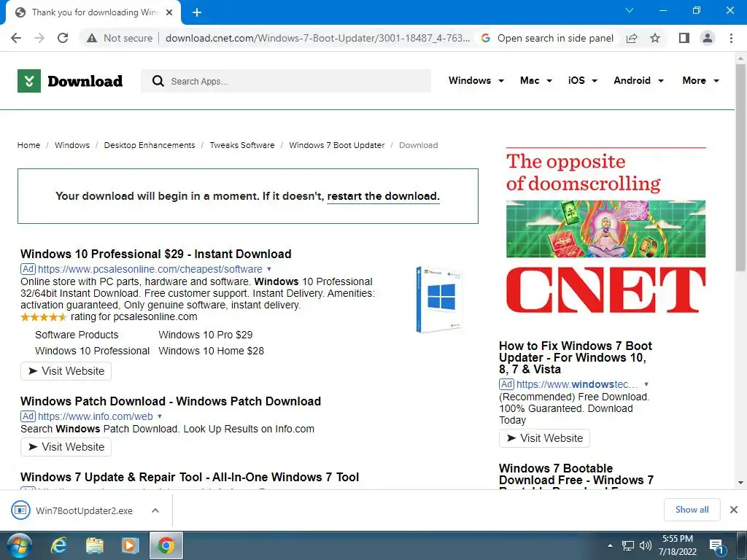Open Tweaks Software breadcrumb
Image resolution: width=747 pixels, height=560 pixels.
242,145
